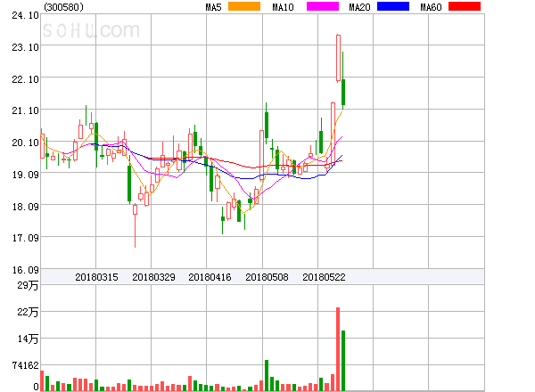This screenshot has width=535, height=392.
Task: Select the 20180522 date label
Action: tap(324, 277)
